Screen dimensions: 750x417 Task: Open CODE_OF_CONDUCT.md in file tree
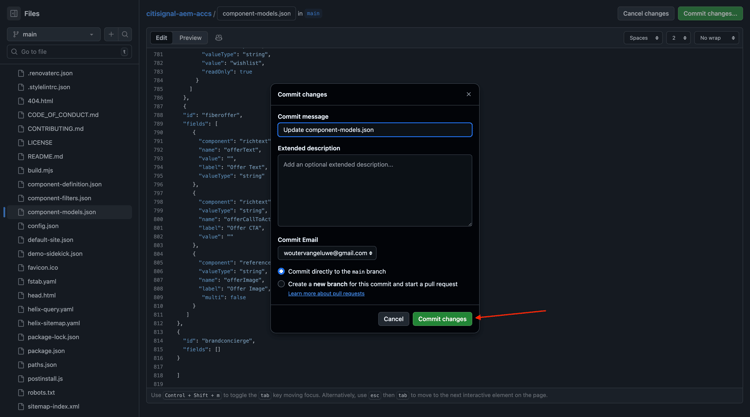[63, 115]
